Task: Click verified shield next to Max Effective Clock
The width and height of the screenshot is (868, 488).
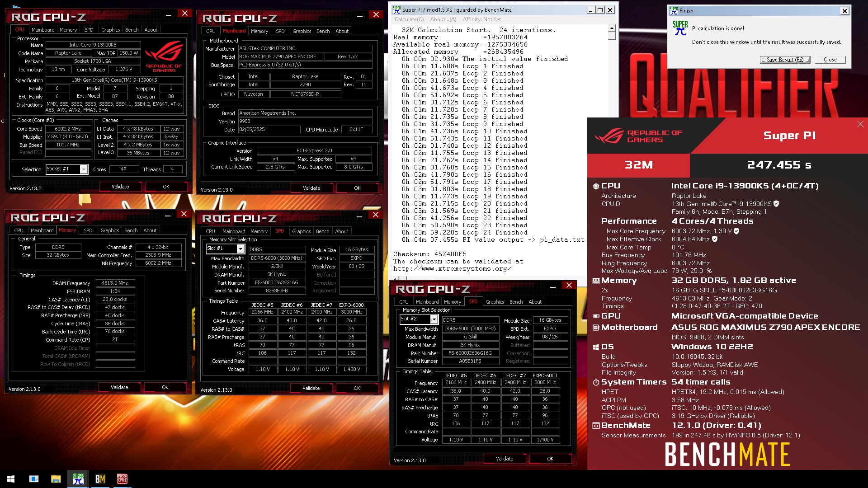Action: click(x=715, y=239)
